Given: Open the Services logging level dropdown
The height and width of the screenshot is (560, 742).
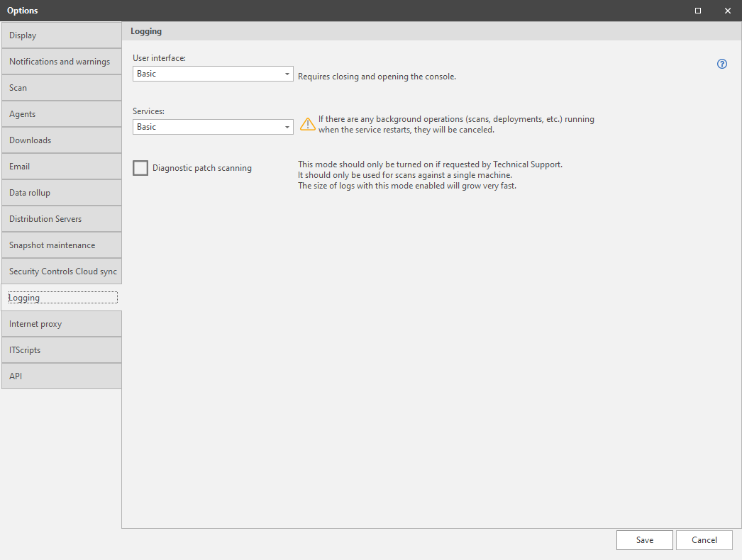Looking at the screenshot, I should [x=213, y=127].
